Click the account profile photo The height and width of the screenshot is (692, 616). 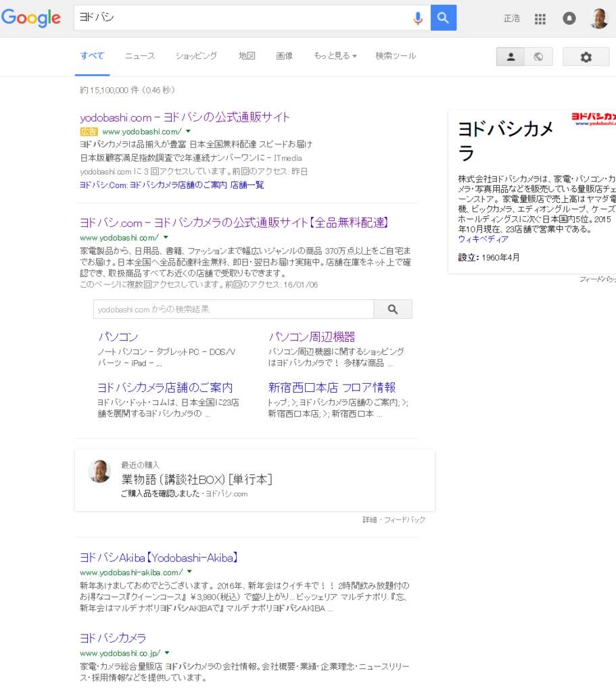click(599, 18)
